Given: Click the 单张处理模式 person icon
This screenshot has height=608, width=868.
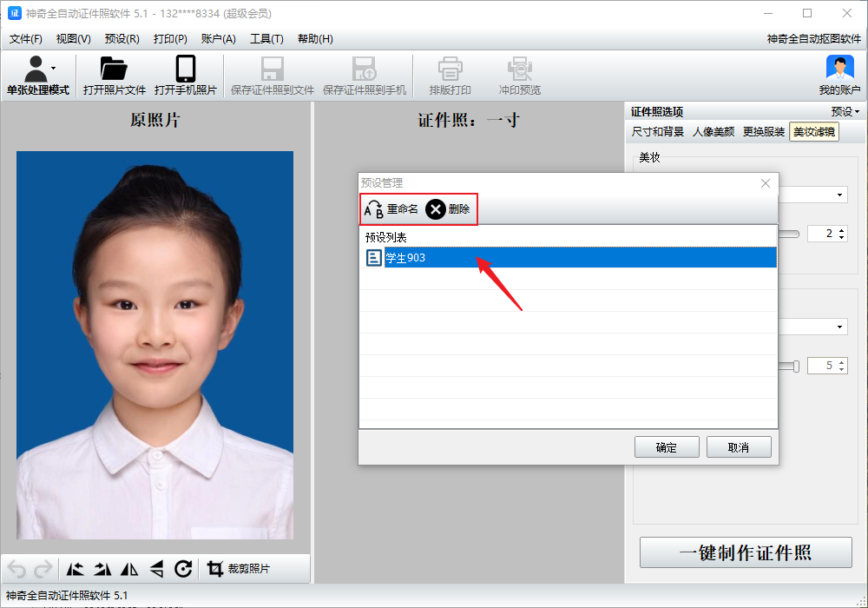Looking at the screenshot, I should pos(36,69).
